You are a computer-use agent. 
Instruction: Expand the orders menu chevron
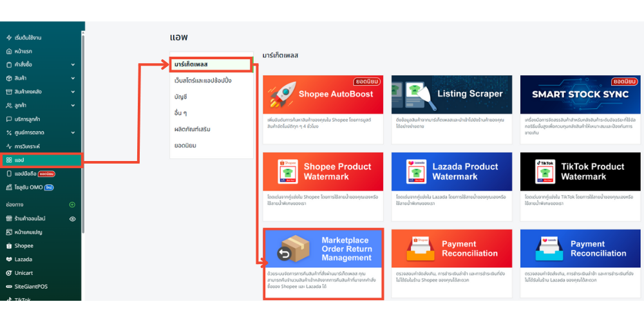tap(72, 65)
